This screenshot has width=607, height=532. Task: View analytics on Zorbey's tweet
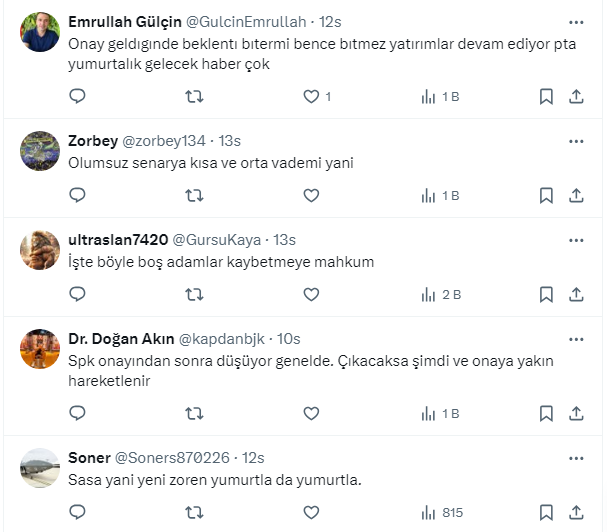[x=439, y=195]
